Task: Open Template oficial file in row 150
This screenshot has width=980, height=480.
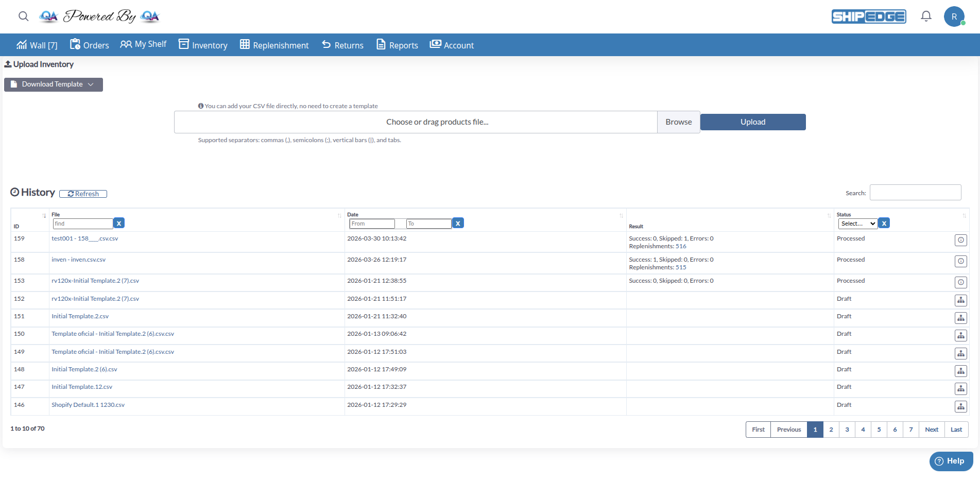Action: 113,334
